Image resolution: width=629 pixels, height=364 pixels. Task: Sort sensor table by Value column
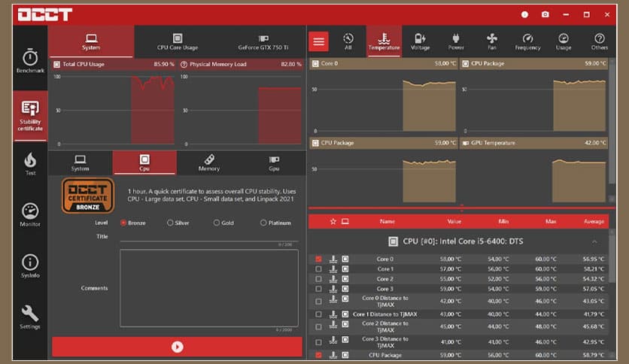(454, 221)
